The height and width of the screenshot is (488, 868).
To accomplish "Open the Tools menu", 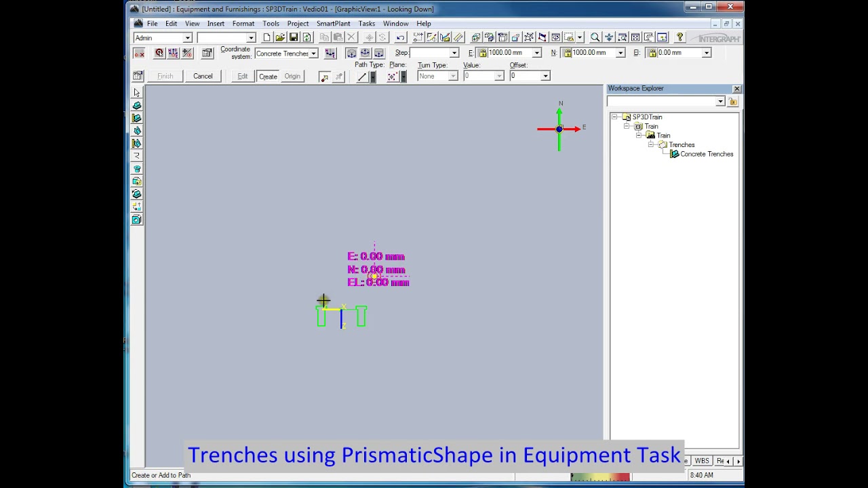I will pos(271,24).
